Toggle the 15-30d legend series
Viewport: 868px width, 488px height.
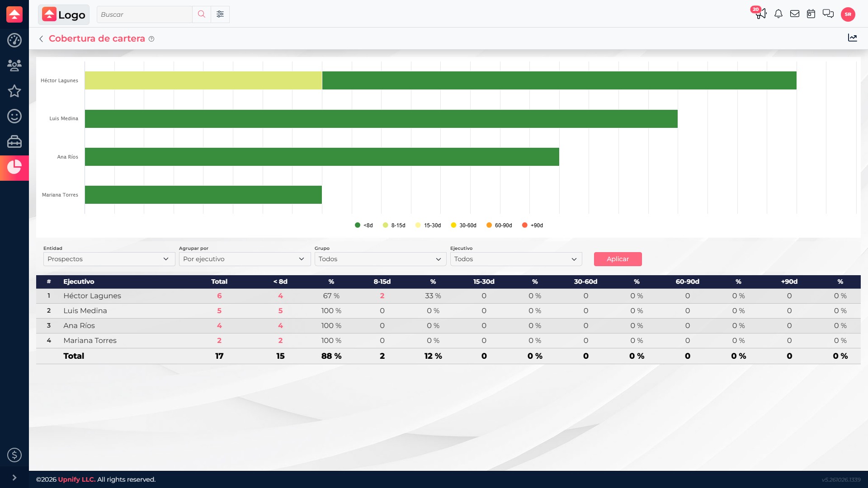[x=428, y=225]
